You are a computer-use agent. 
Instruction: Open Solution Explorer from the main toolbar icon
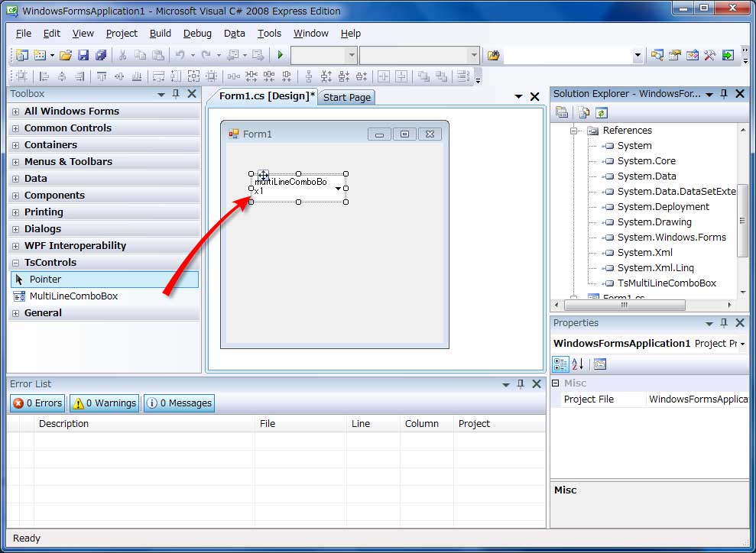point(657,55)
